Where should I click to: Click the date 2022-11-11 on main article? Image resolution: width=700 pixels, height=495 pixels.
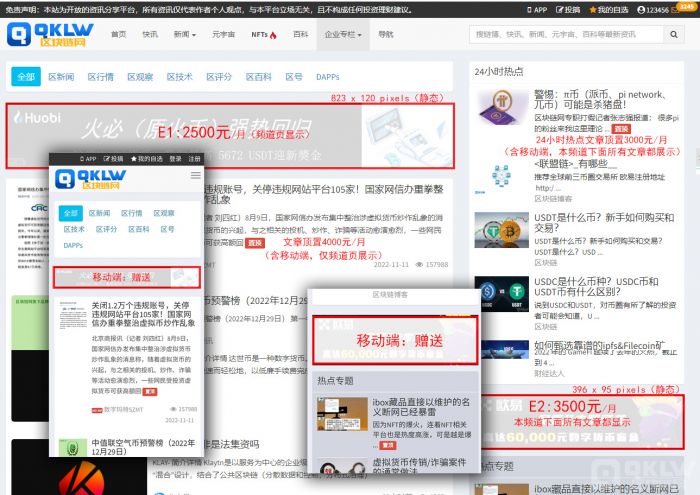(x=391, y=265)
